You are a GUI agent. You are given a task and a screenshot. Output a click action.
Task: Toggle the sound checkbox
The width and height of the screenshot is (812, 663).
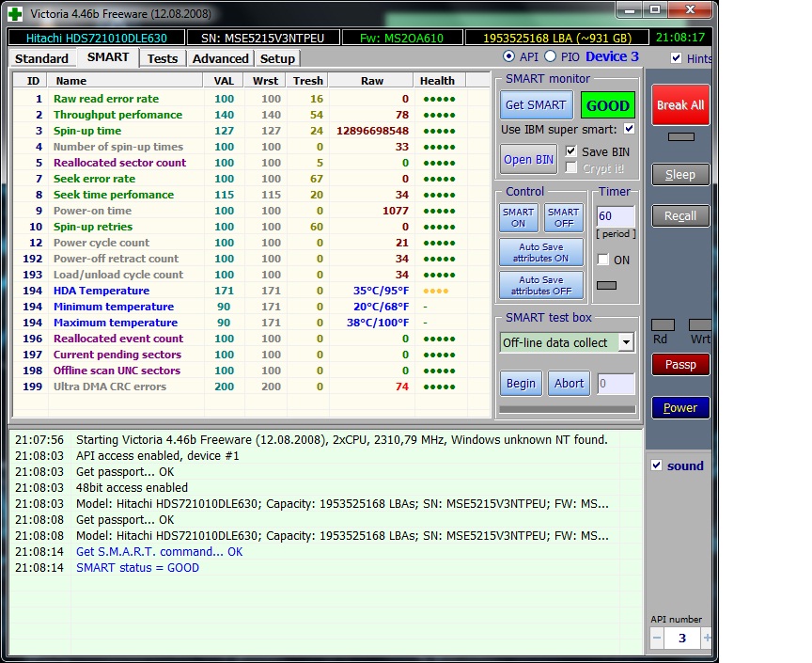tap(657, 466)
